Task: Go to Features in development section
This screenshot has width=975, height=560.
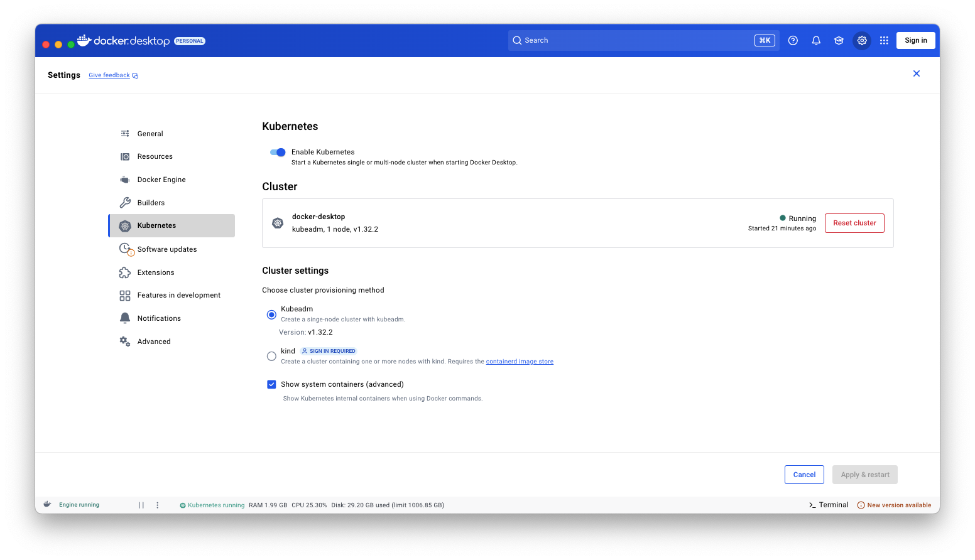Action: pyautogui.click(x=178, y=295)
